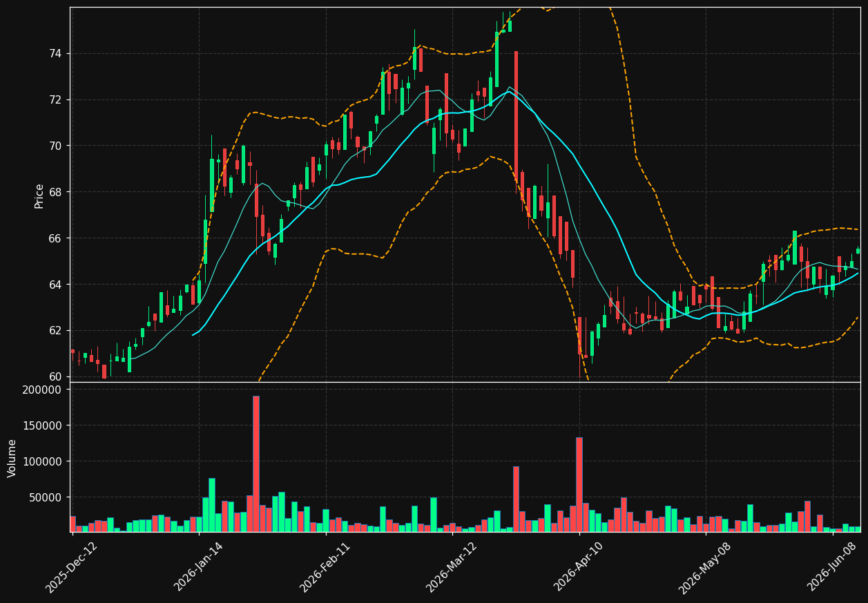868x603 pixels.
Task: Click the 100000 volume tick label
Action: coord(43,461)
